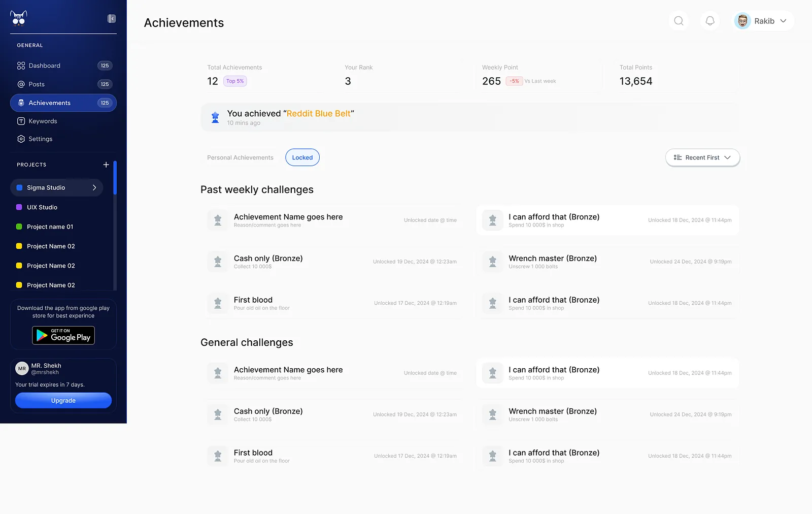Open Settings page
Screen dimensions: 812x514
[x=63, y=139]
